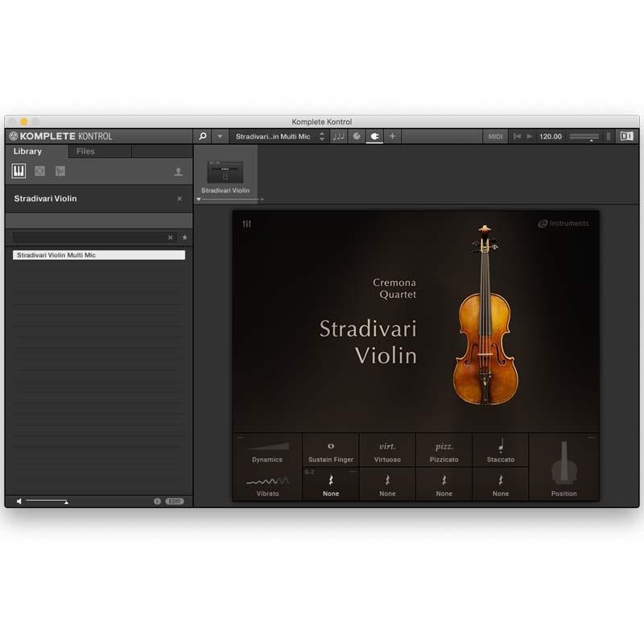Open the browser with the magnifier icon
This screenshot has height=644, width=644.
(x=203, y=136)
